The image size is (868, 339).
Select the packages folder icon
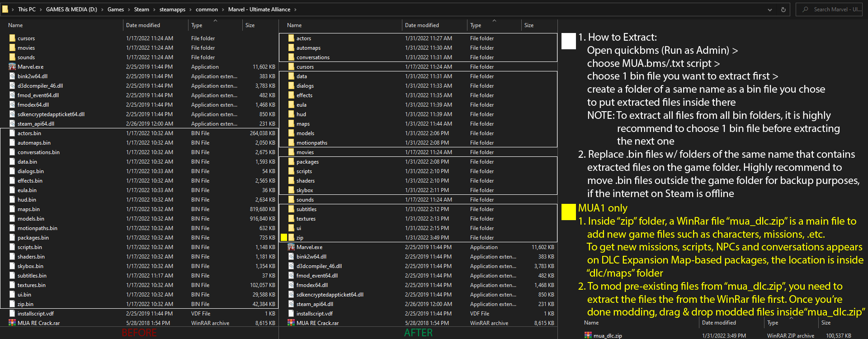(x=291, y=162)
